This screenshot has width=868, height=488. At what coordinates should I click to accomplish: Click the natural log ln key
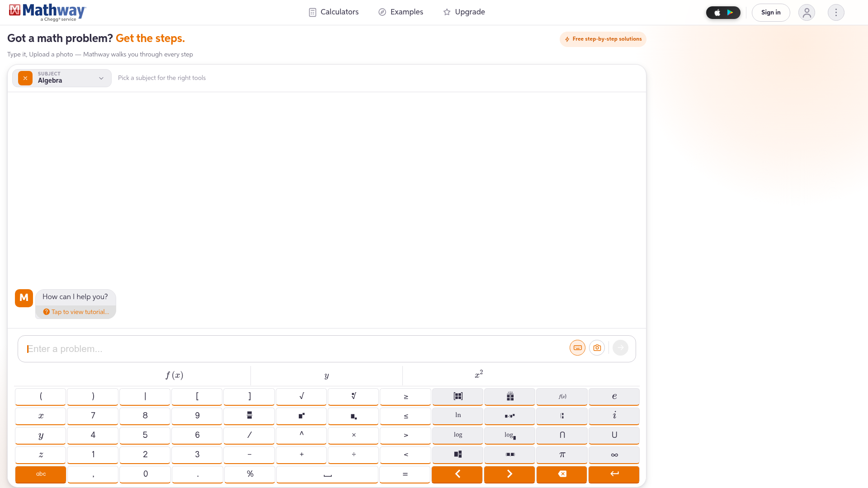[x=458, y=416]
